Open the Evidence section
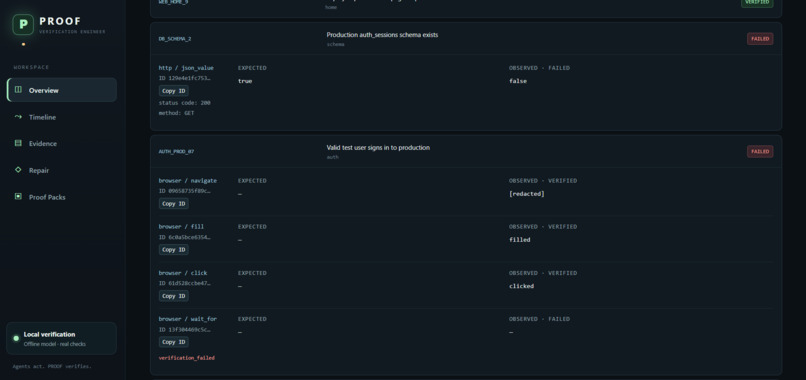This screenshot has width=806, height=380. 62,143
